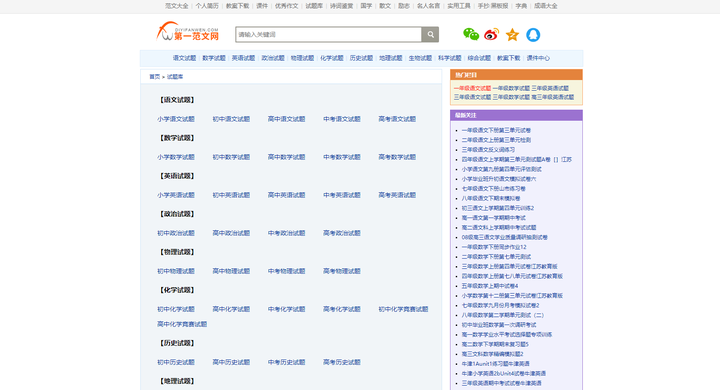Open 小学毕业班升初语文模拟试卷六
Viewport: 720px width, 390px height.
pos(499,179)
